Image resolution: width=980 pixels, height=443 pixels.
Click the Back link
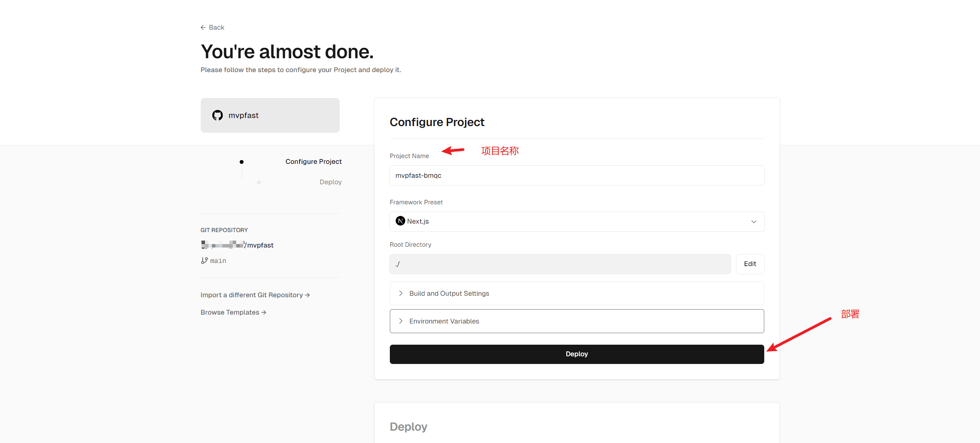(216, 27)
